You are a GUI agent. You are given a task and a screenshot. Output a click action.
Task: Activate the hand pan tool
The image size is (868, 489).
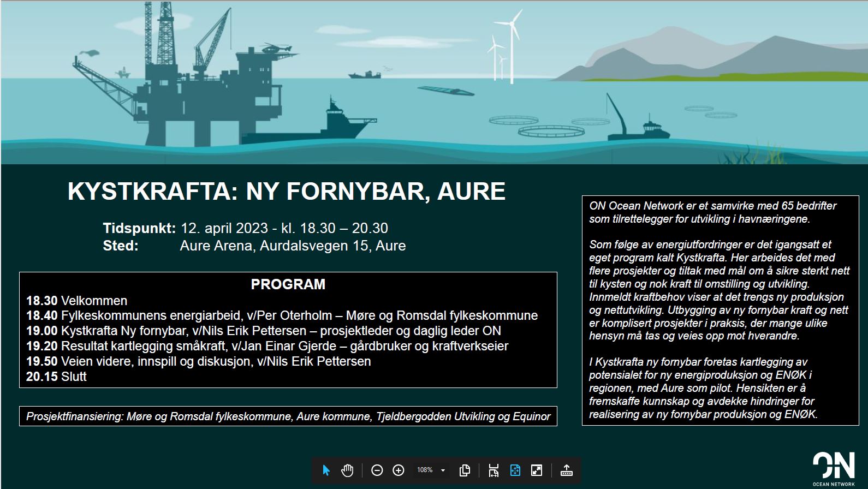pyautogui.click(x=348, y=470)
